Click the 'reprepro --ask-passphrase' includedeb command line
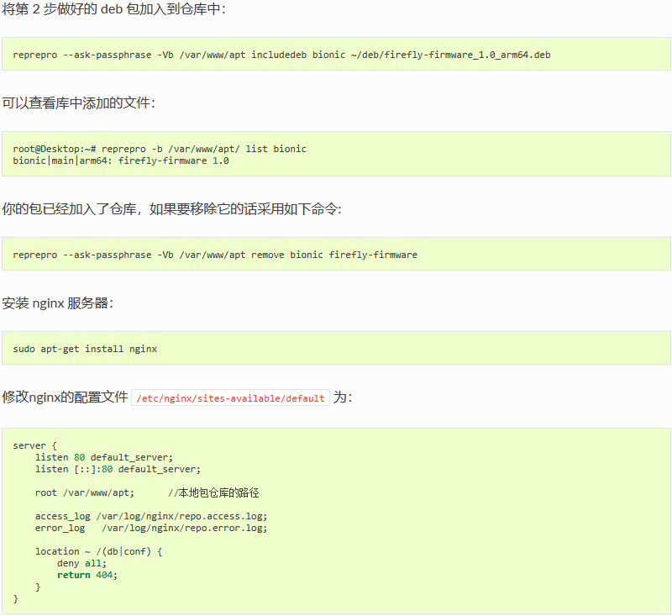The height and width of the screenshot is (616, 672). tap(281, 55)
